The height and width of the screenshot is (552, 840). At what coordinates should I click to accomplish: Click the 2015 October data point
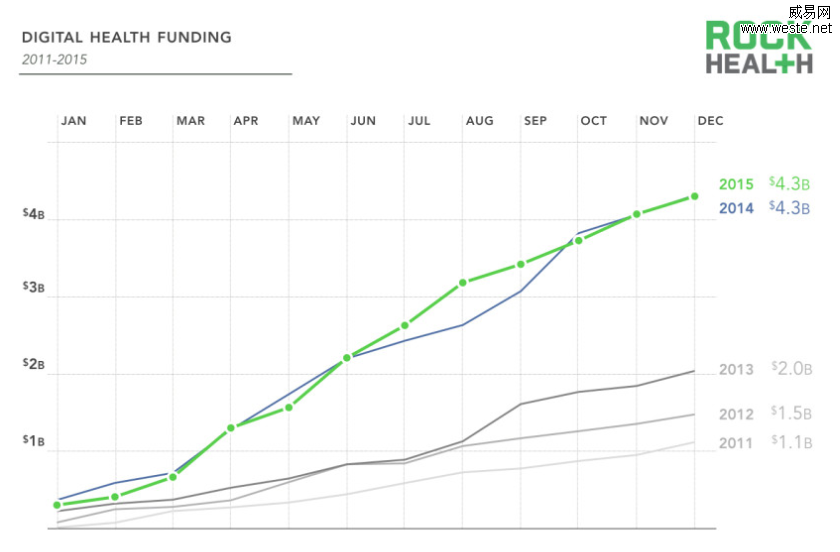point(579,240)
